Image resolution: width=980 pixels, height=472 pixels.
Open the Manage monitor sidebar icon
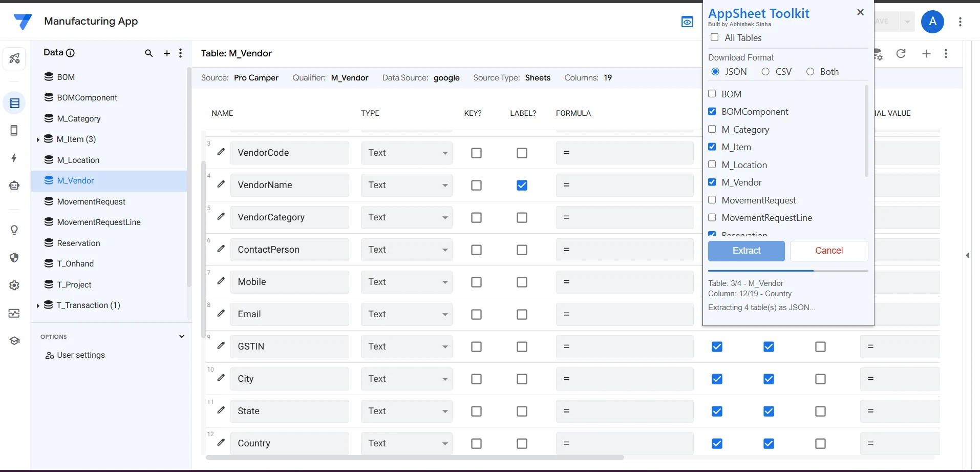(14, 313)
